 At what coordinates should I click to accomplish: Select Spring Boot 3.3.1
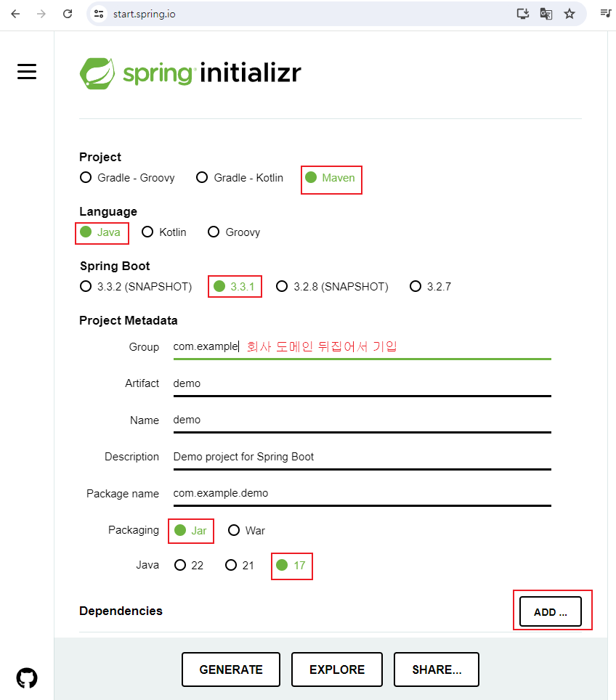234,286
